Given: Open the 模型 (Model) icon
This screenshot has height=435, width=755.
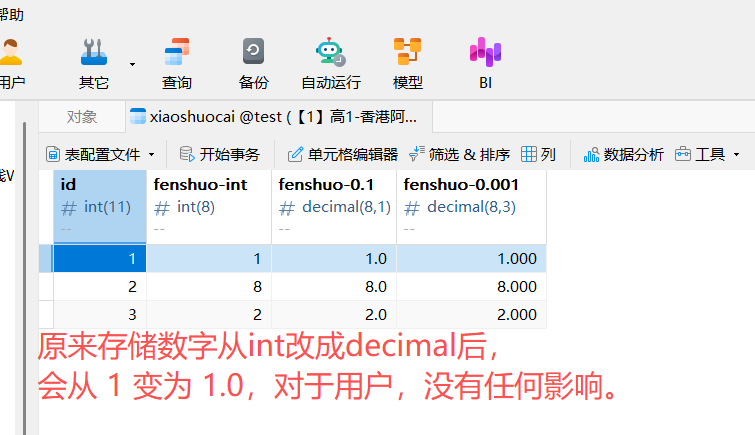Looking at the screenshot, I should [x=407, y=52].
